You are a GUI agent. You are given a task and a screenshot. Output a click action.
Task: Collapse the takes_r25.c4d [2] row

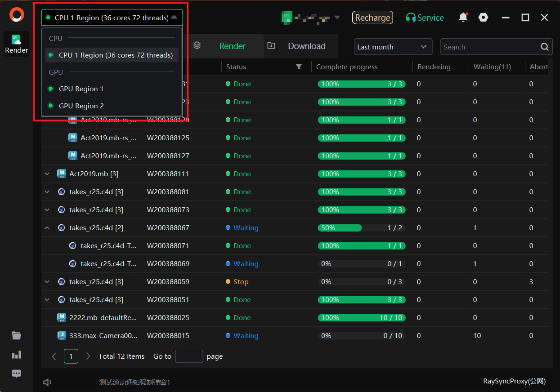[x=47, y=228]
